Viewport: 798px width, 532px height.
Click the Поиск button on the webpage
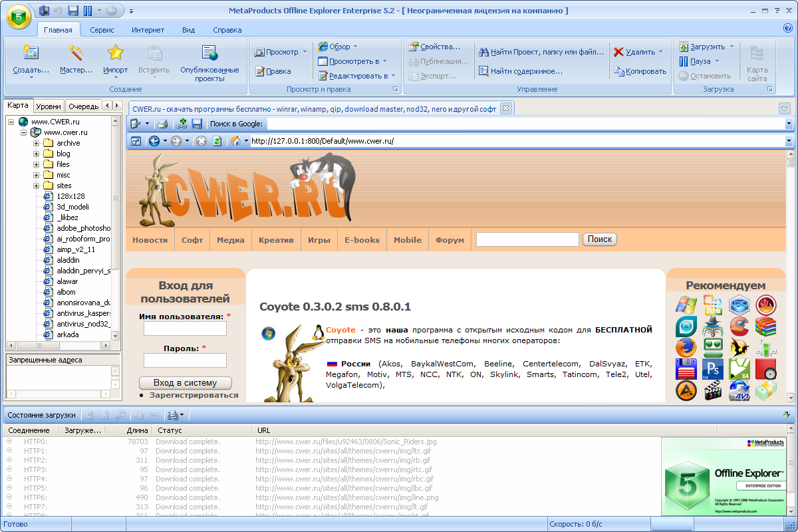(x=600, y=239)
